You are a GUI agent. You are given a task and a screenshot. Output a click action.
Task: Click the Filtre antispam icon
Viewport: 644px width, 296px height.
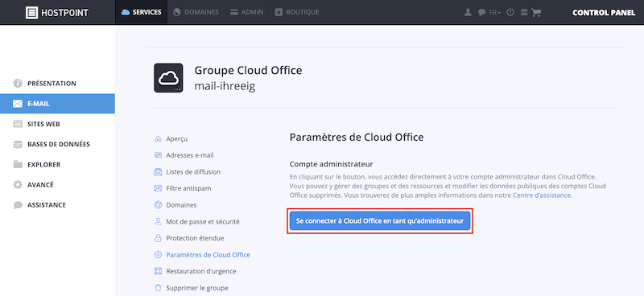click(158, 188)
